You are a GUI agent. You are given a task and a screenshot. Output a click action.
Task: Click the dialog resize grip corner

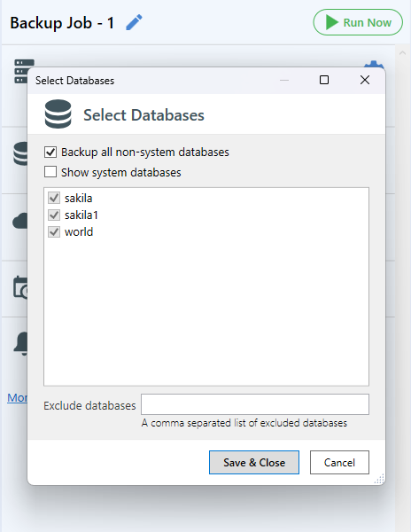click(380, 479)
